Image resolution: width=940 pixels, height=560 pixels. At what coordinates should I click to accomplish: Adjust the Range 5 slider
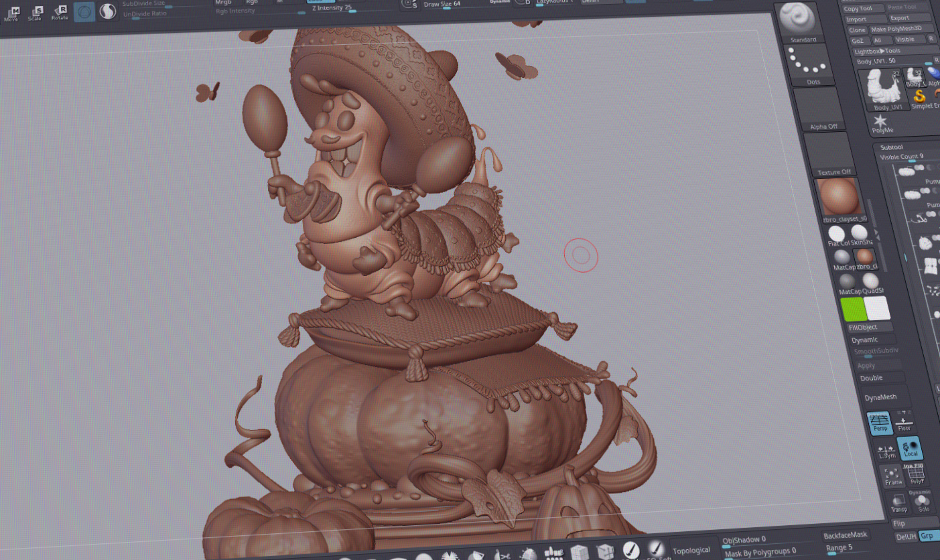tap(850, 548)
